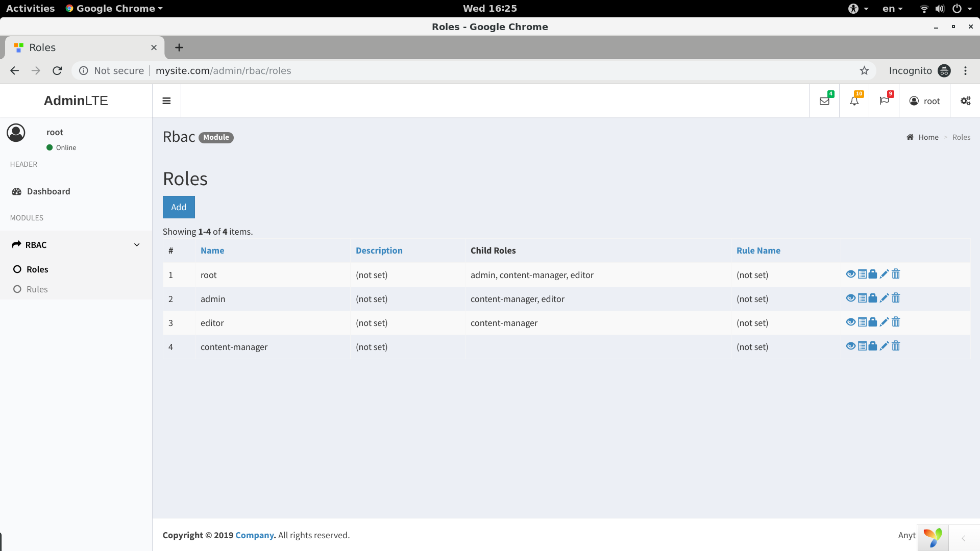Screen dimensions: 980x551
Task: Click the lock icon for editor role
Action: click(x=873, y=322)
